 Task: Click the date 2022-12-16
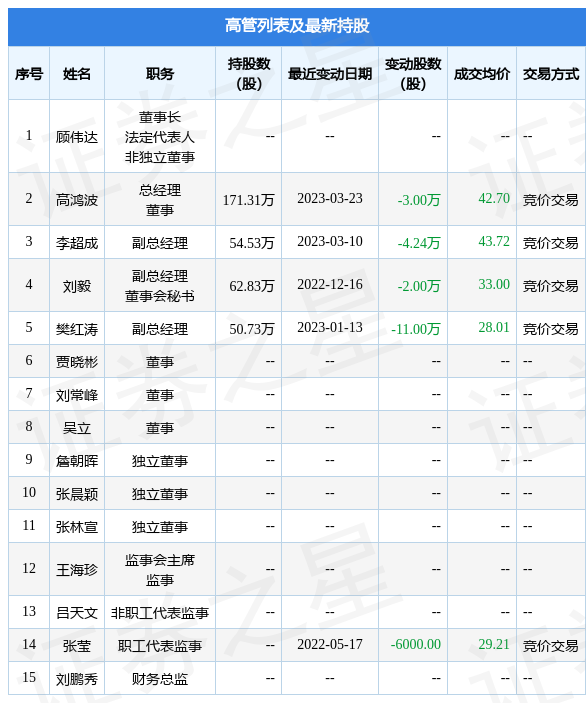tap(330, 284)
